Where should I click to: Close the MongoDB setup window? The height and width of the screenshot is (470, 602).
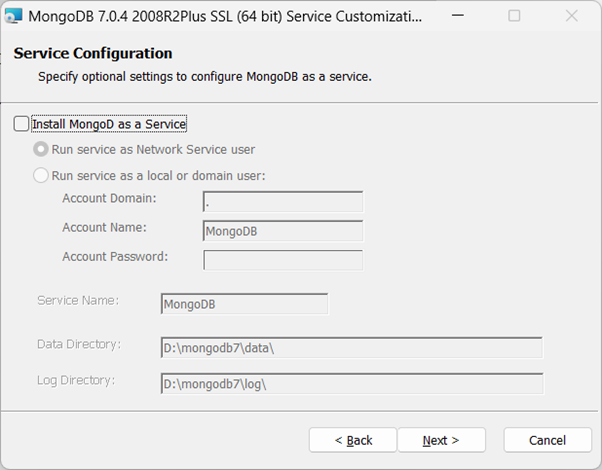coord(571,17)
